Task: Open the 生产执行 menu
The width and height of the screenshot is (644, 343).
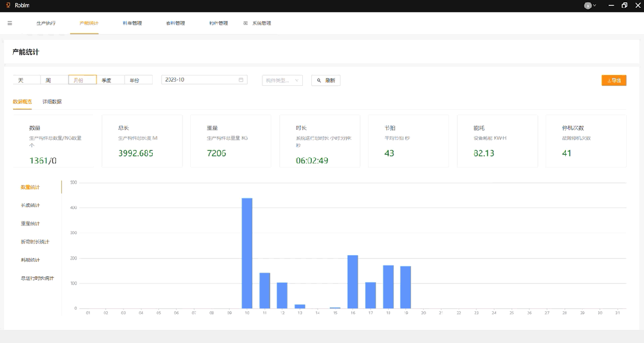Action: pos(46,23)
